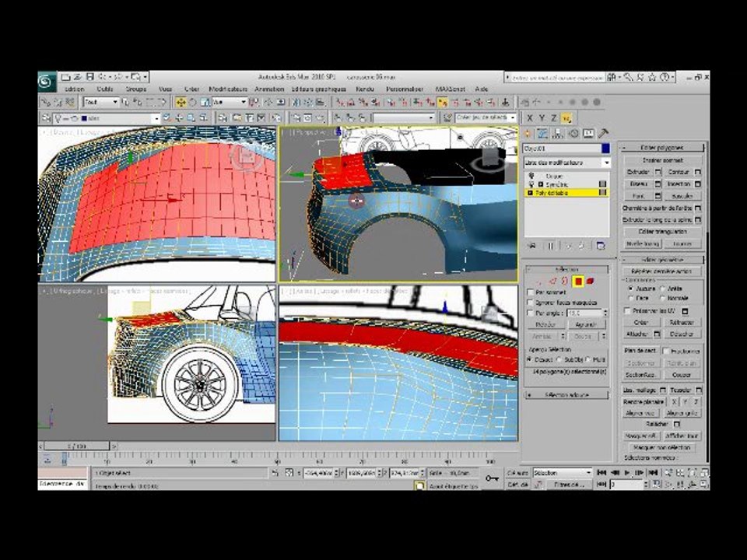Collapse the Editer polygones rollout
747x560 pixels.
point(662,148)
